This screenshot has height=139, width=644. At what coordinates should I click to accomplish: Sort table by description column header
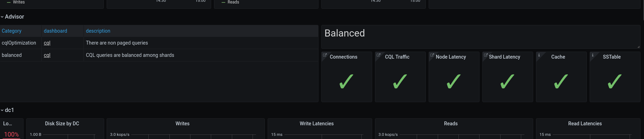(98, 31)
